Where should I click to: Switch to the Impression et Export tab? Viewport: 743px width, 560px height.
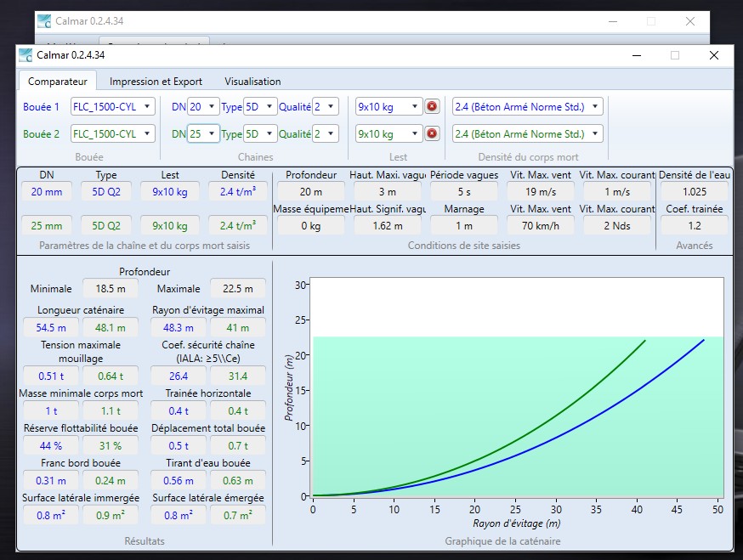pos(156,82)
